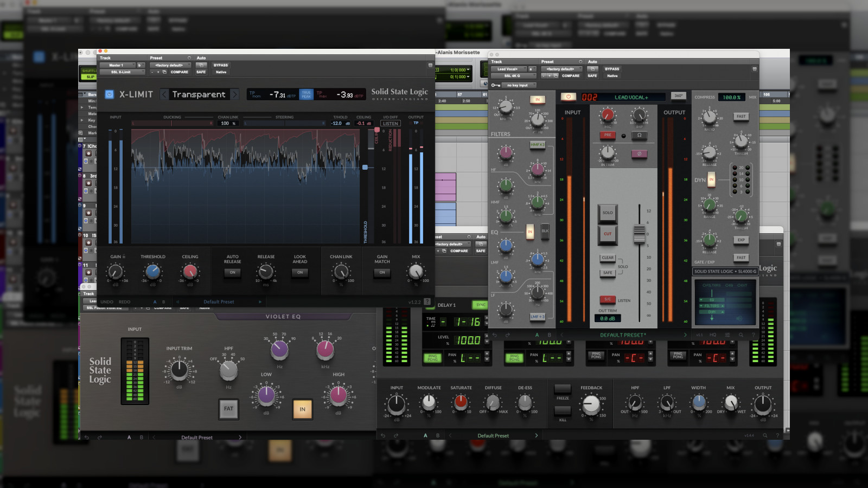Toggle the Filters IN switch
868x488 pixels.
click(537, 99)
